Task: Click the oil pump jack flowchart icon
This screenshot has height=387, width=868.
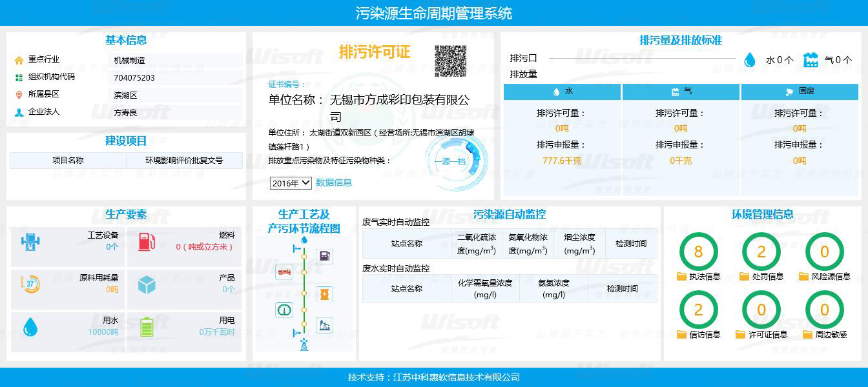Action: (x=324, y=324)
